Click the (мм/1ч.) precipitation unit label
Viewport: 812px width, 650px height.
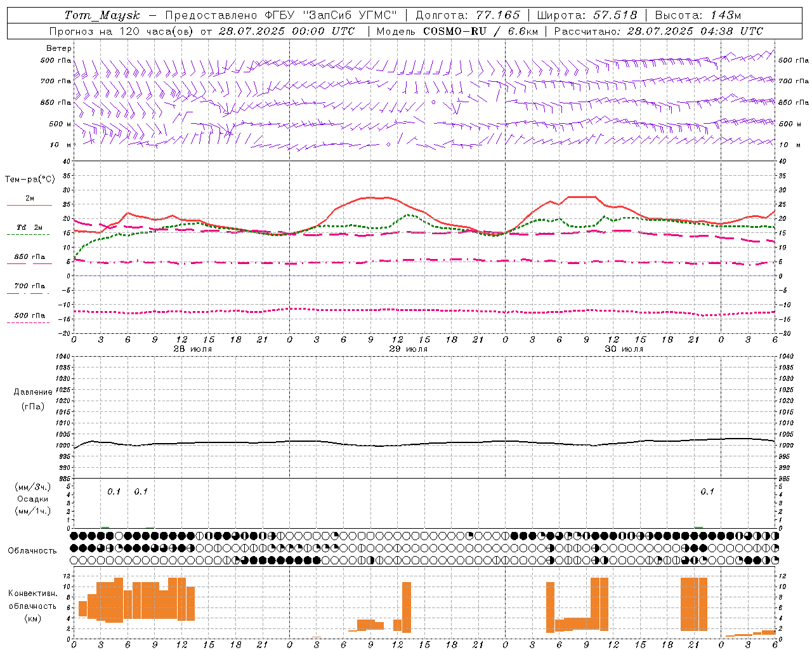pyautogui.click(x=33, y=511)
